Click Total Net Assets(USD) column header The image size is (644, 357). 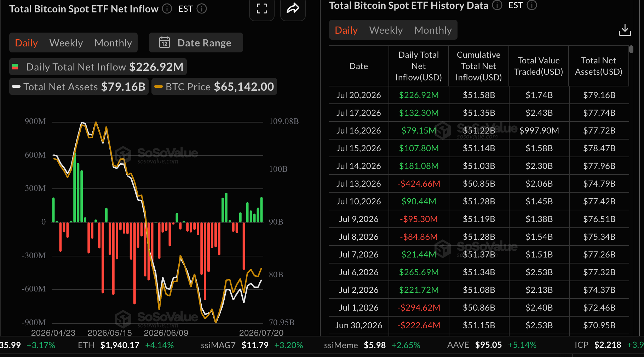point(599,66)
